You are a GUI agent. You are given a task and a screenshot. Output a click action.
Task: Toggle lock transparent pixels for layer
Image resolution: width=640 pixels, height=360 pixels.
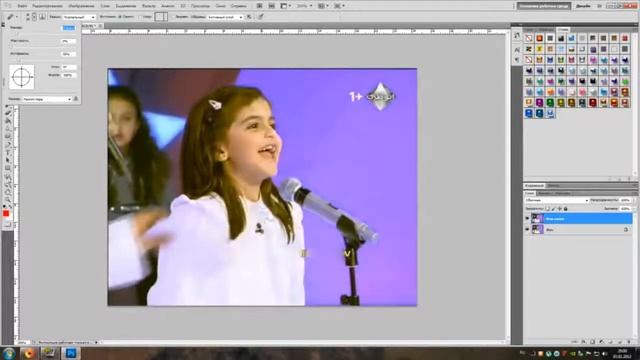547,209
